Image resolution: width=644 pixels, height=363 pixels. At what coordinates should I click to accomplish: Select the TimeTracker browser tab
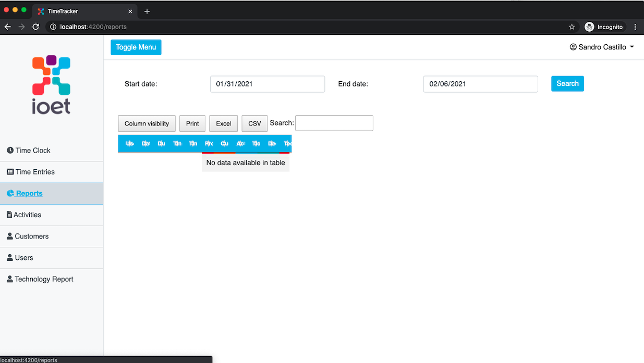84,11
